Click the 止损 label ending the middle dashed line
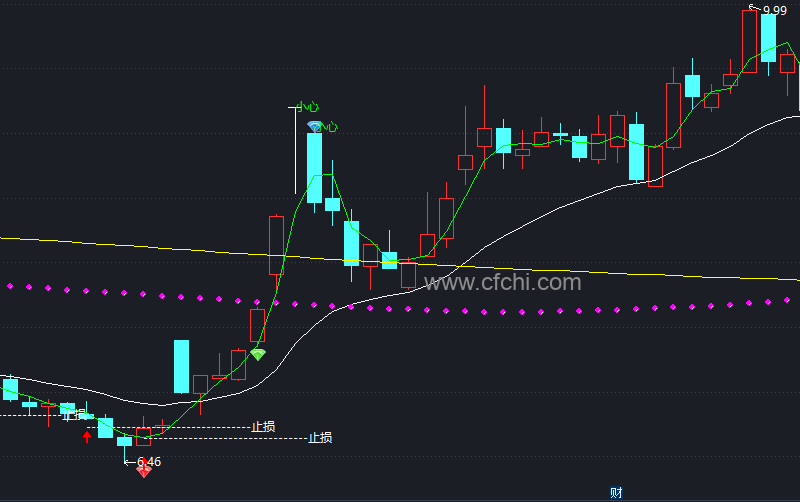This screenshot has width=800, height=502. pos(263,426)
